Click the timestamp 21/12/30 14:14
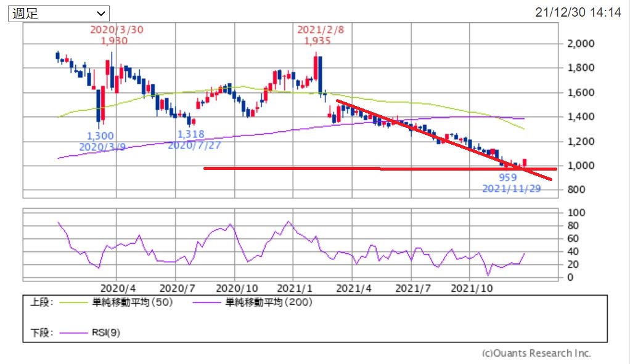Viewport: 630px width, 364px height. point(578,12)
